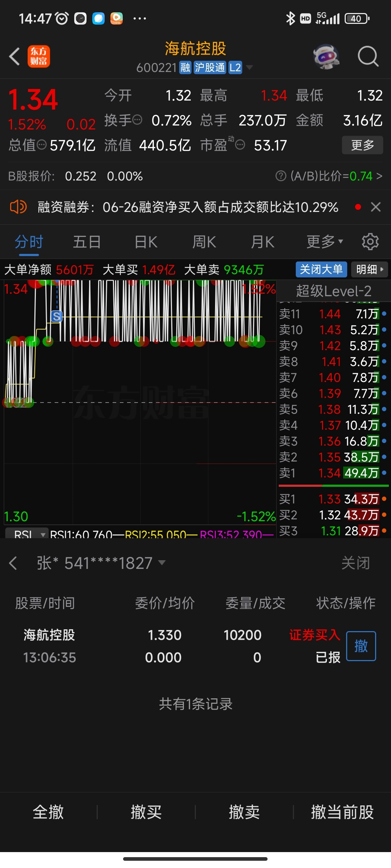Image resolution: width=391 pixels, height=868 pixels.
Task: Expand the 更多 chart period dropdown
Action: 325,242
